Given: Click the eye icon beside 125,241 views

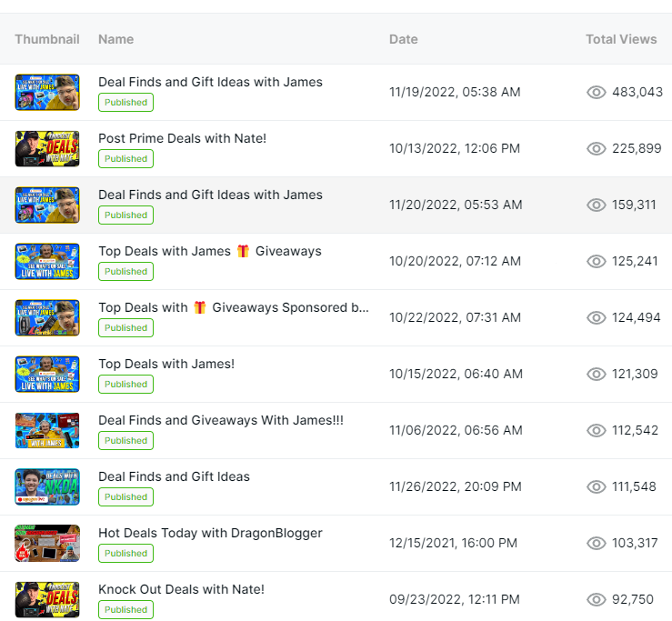Looking at the screenshot, I should 597,261.
